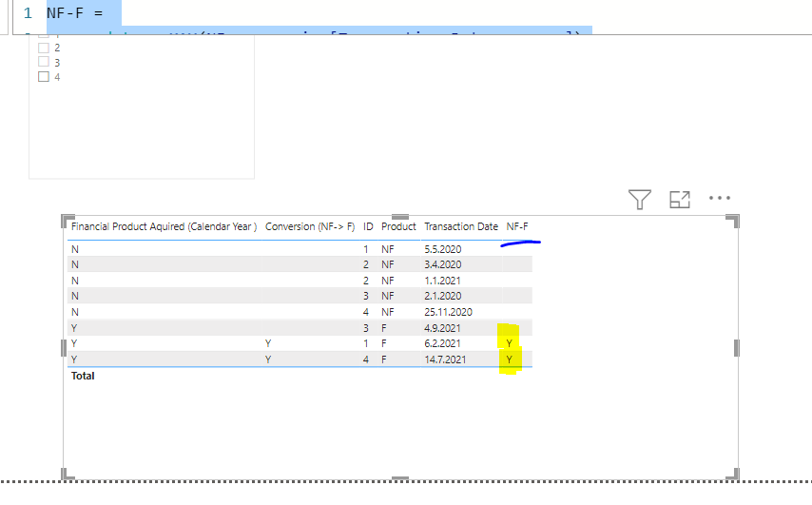Click Conversion value Y in 6.2.2021 row
This screenshot has height=505, width=812.
click(268, 343)
